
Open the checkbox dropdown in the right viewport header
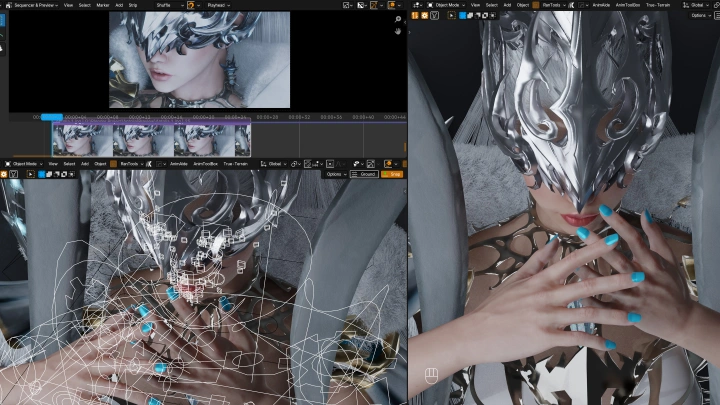pyautogui.click(x=584, y=5)
